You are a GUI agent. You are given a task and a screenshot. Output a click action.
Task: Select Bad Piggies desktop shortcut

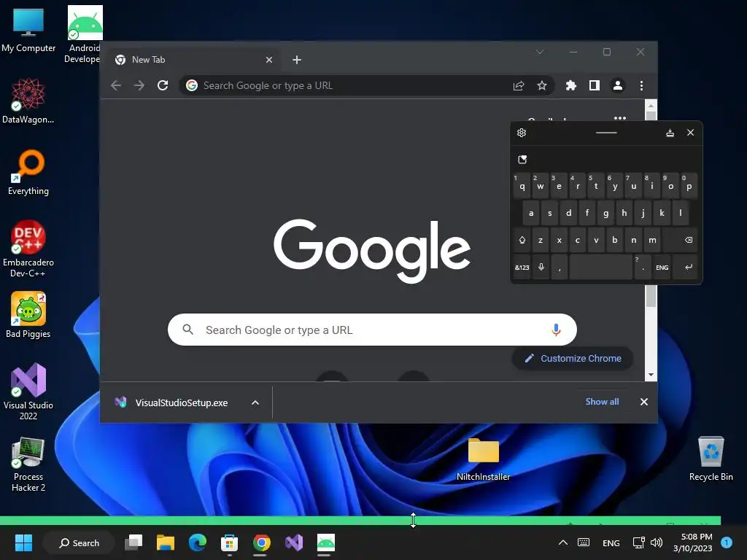(x=28, y=315)
